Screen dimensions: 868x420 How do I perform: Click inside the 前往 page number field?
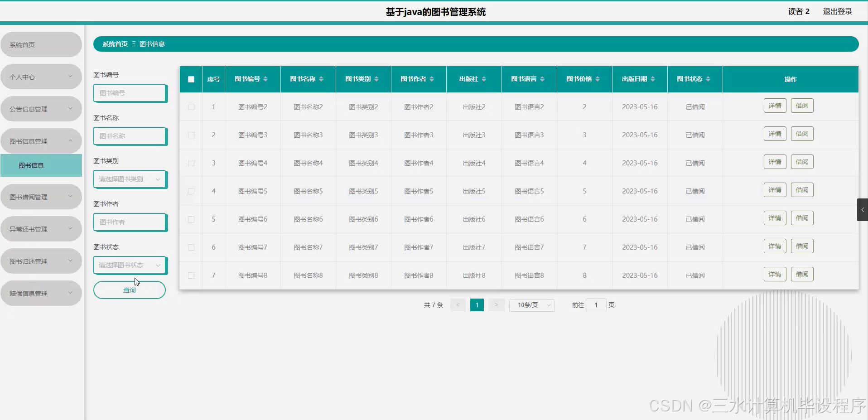596,305
